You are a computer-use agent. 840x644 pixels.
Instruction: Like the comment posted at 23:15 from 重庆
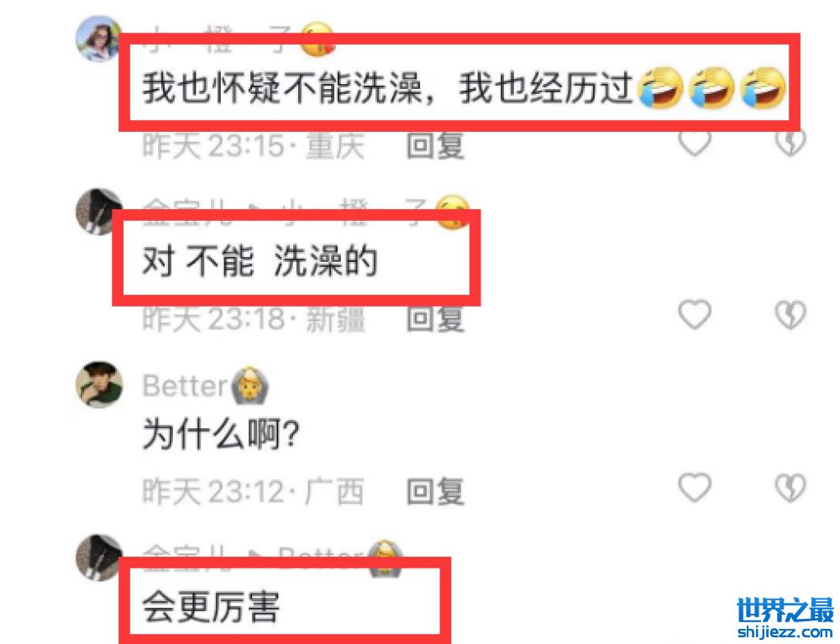click(695, 141)
